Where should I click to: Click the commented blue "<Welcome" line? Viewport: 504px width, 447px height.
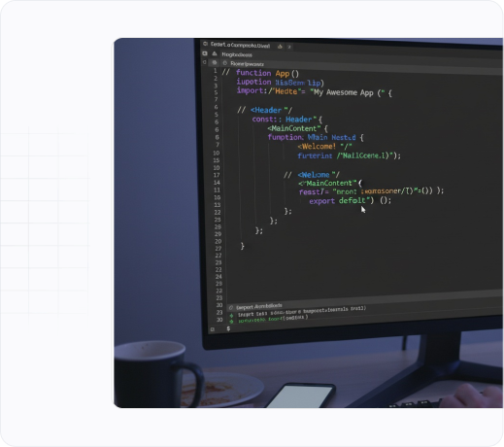click(x=312, y=175)
